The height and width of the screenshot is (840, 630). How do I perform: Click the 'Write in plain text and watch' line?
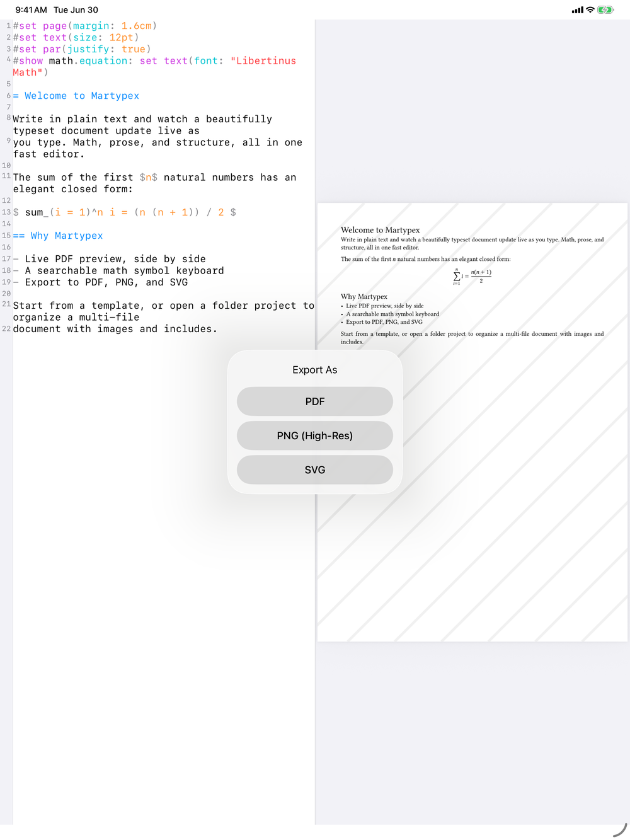(142, 125)
